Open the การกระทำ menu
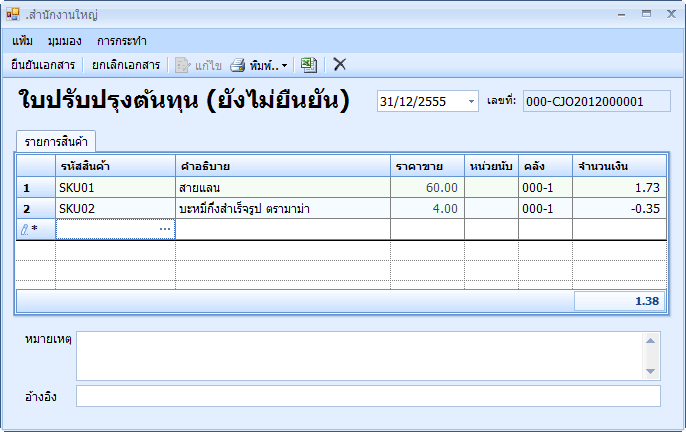This screenshot has height=432, width=686. click(122, 41)
